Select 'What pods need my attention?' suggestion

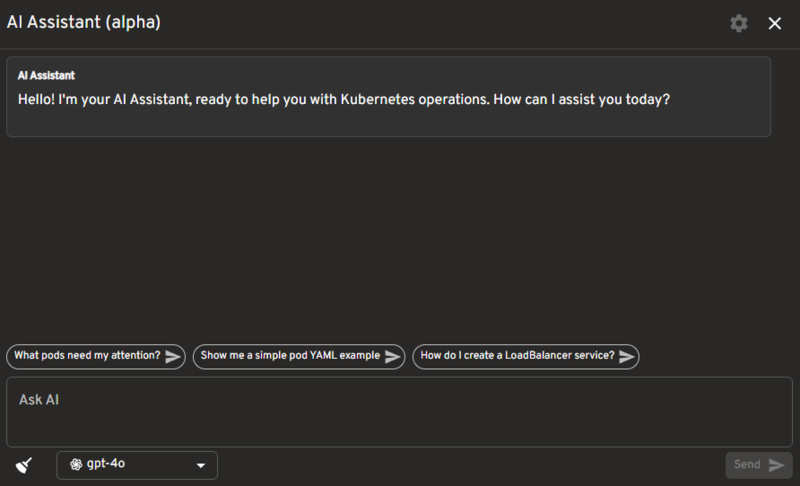coord(95,356)
